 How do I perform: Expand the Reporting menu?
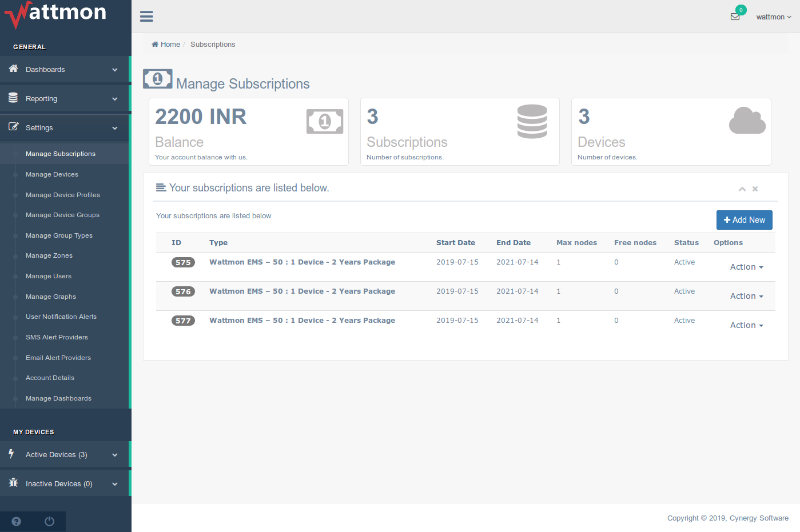(65, 99)
